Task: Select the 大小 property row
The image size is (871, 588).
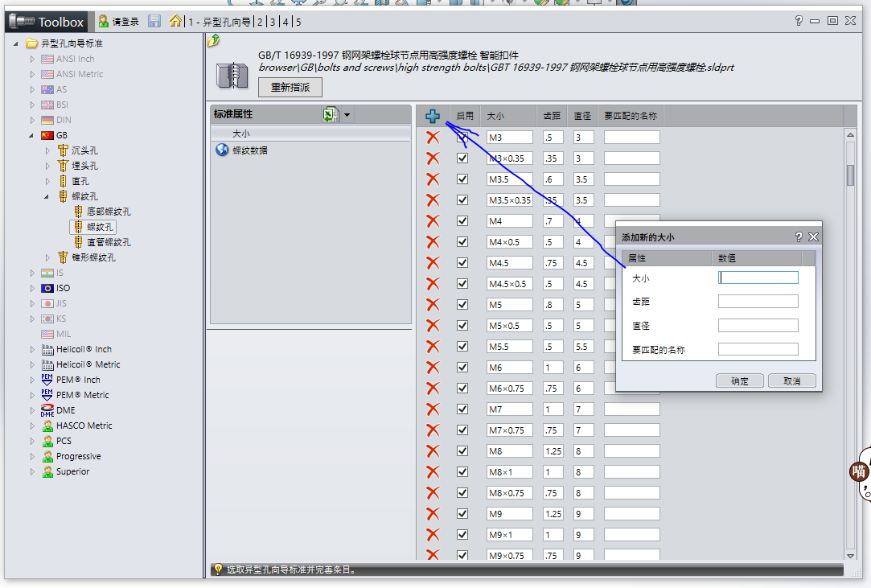Action: click(x=310, y=134)
